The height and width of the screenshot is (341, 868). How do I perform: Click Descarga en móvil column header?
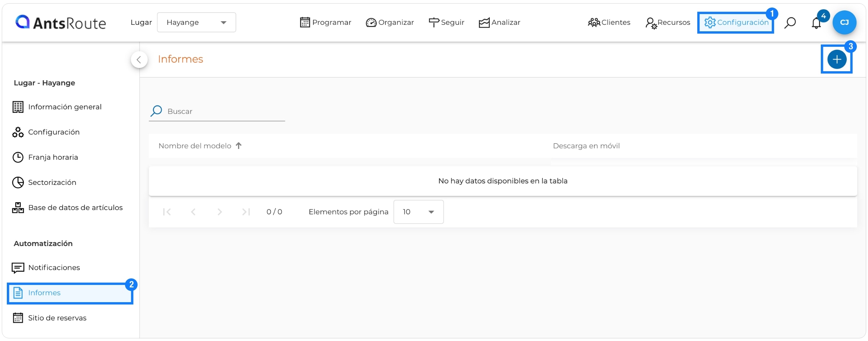586,146
